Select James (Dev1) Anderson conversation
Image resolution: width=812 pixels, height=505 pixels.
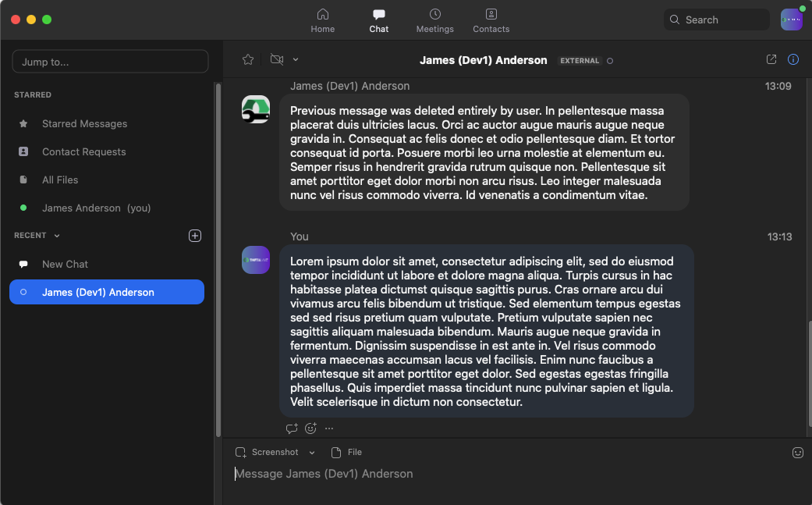coord(107,292)
